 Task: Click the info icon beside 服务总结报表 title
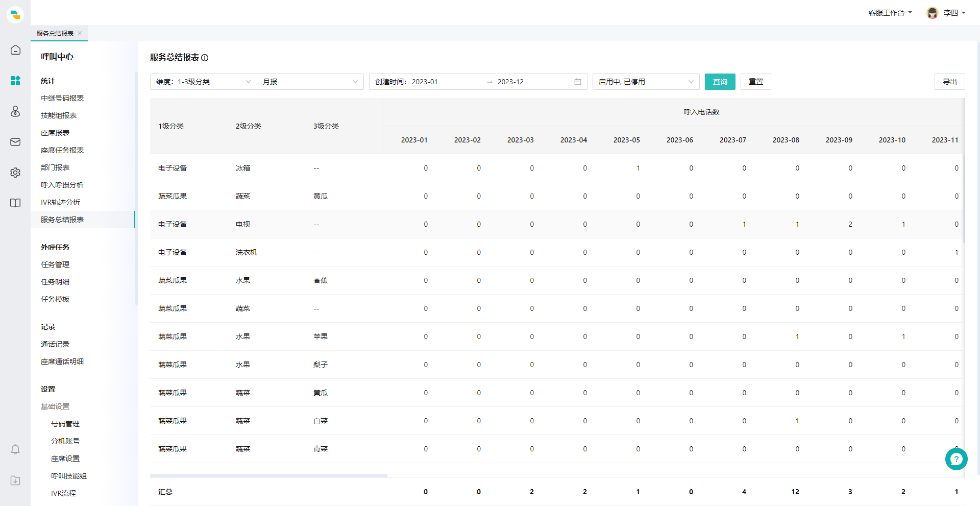pos(205,58)
